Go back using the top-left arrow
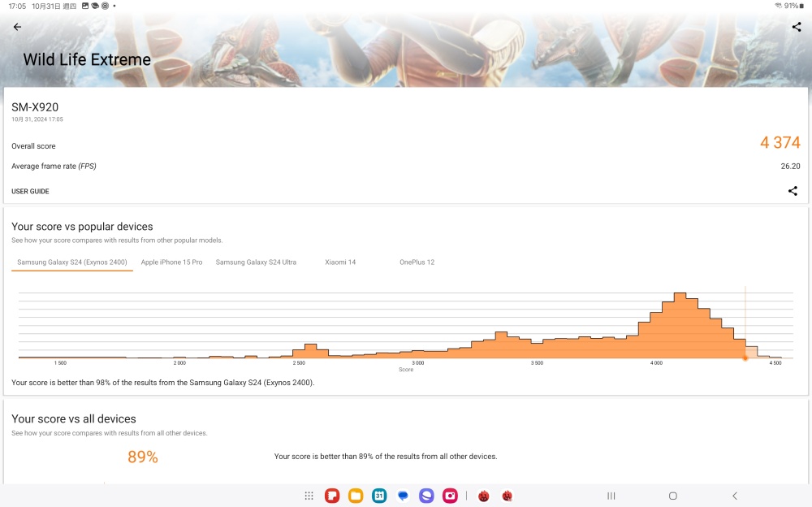This screenshot has width=812, height=507. click(18, 27)
